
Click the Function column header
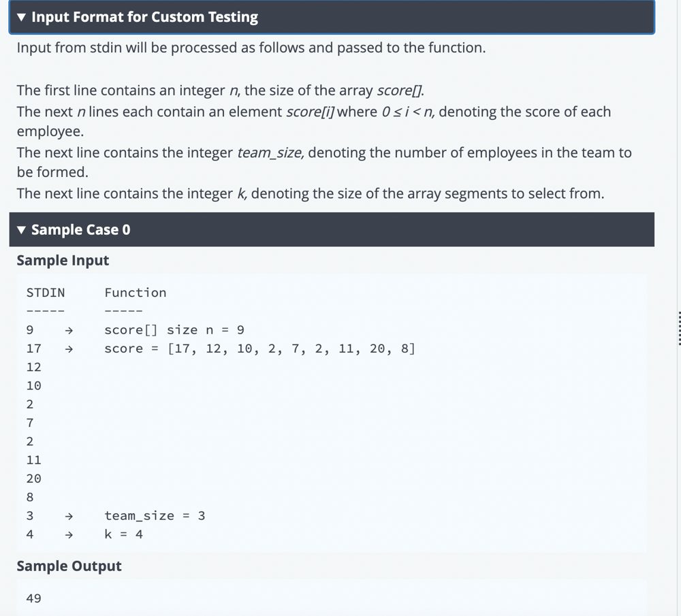pyautogui.click(x=135, y=293)
